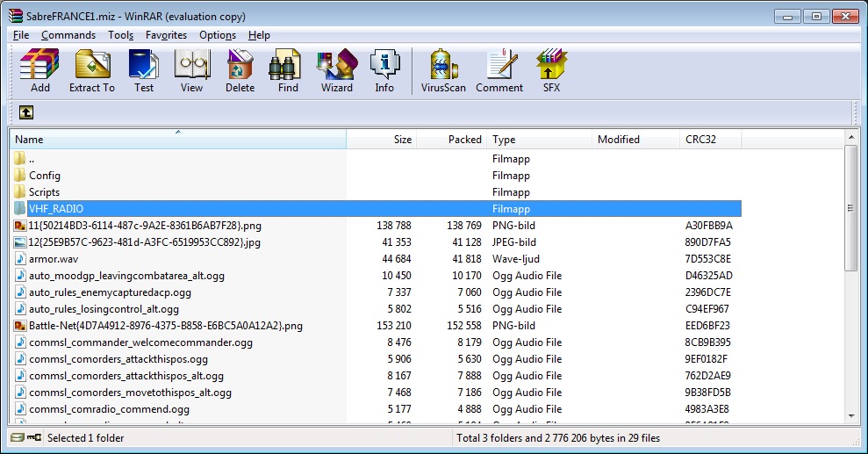
Task: Select auto_rules_losingcontrol_alt.ogg file name
Action: click(104, 309)
